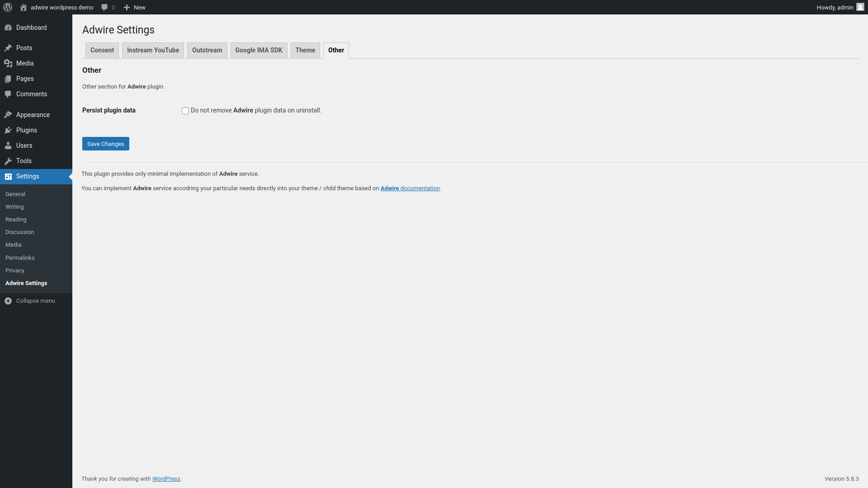Viewport: 868px width, 488px height.
Task: Switch to the Google IMA SDK tab
Action: pos(259,50)
